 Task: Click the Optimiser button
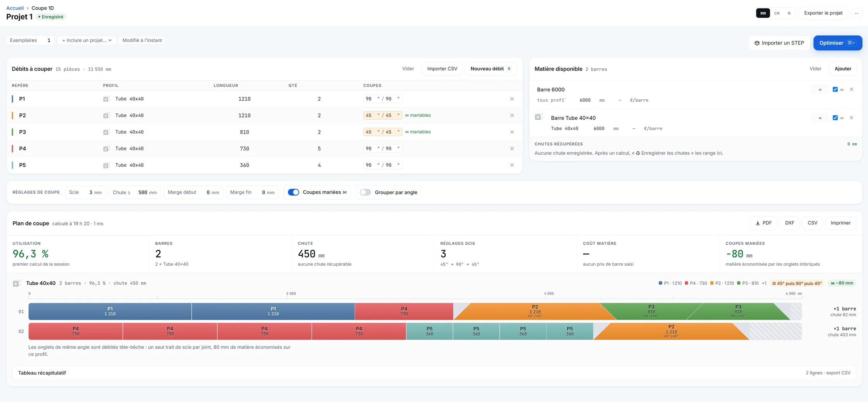point(838,43)
